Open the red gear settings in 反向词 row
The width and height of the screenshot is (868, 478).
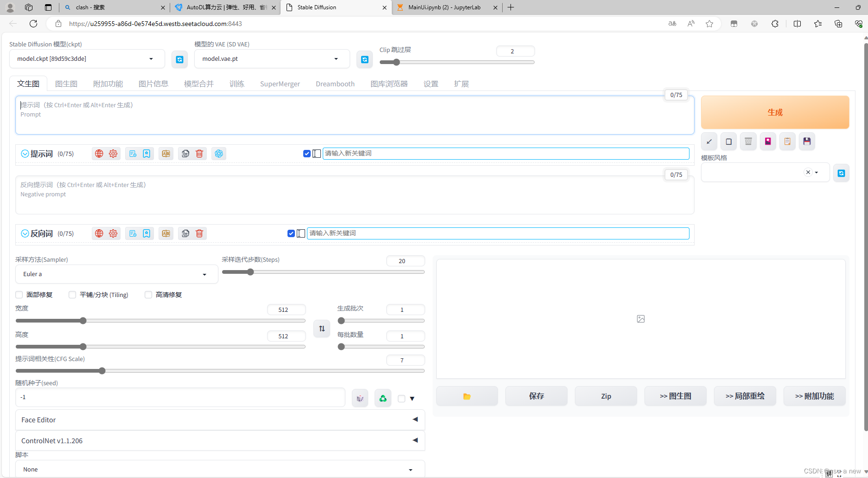pyautogui.click(x=113, y=233)
